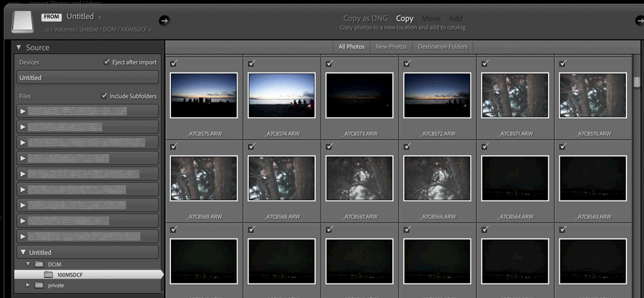This screenshot has height=298, width=644.
Task: Select the _A7C8570.ARW tree thumbnail
Action: coord(593,96)
